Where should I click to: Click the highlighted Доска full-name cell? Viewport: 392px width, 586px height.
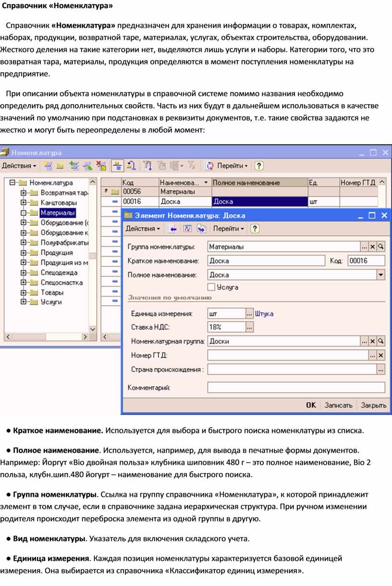point(259,201)
